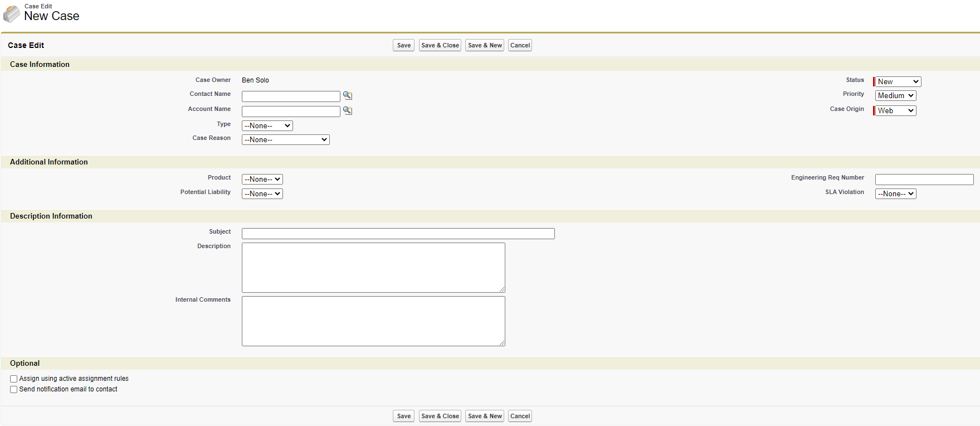The height and width of the screenshot is (426, 980).
Task: Check send notification email to contact
Action: tap(14, 390)
